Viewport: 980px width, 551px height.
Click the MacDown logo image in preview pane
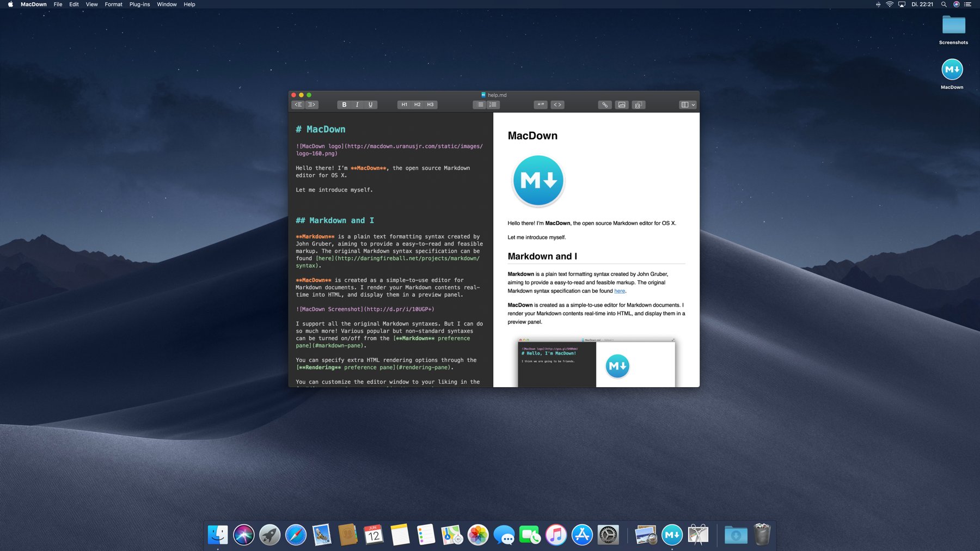pos(538,181)
